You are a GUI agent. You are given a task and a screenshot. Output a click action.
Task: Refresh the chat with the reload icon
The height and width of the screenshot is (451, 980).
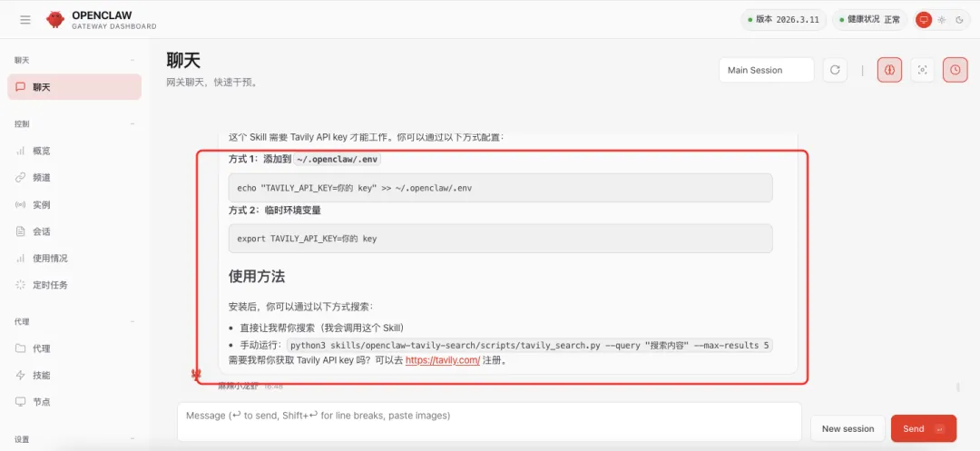click(835, 70)
